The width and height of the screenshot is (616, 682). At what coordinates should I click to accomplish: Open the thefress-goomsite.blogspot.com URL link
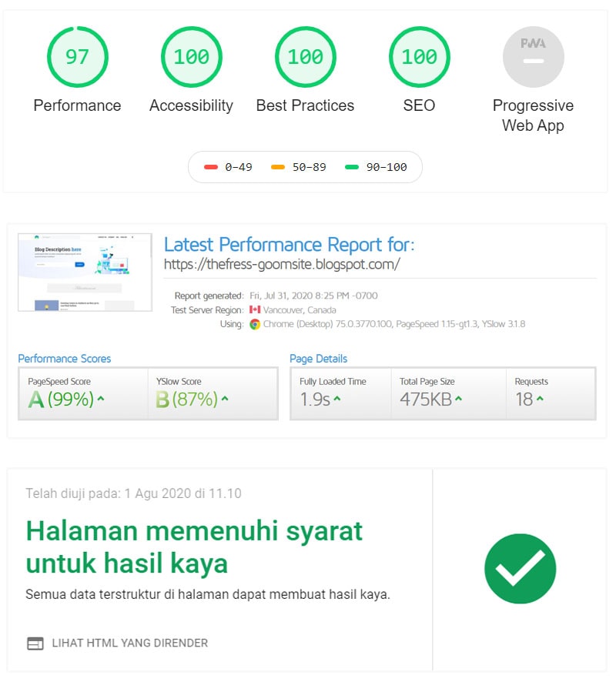pyautogui.click(x=282, y=264)
